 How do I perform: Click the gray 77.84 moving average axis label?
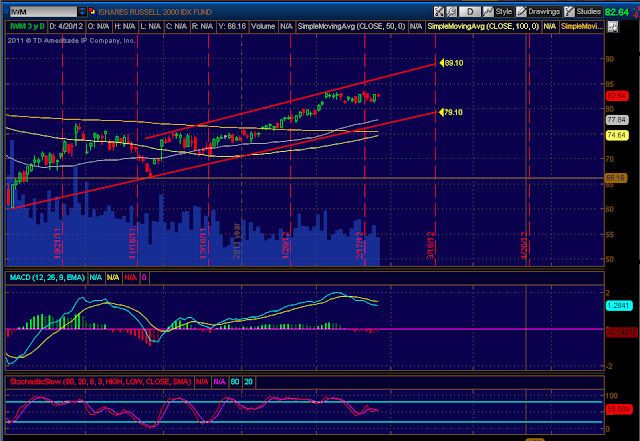tap(617, 120)
